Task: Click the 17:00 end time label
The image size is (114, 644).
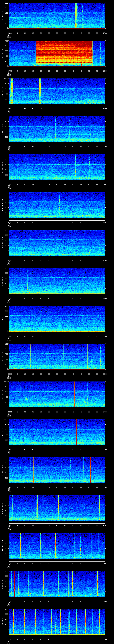Action: pyautogui.click(x=105, y=33)
